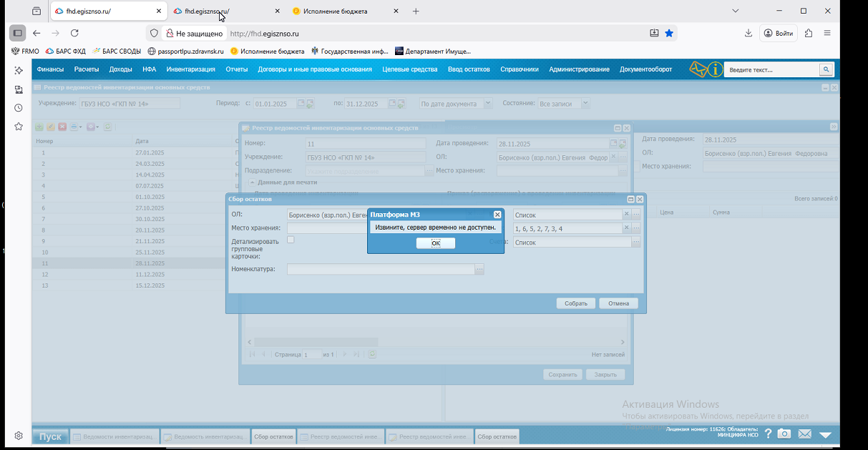Open the НФА menu
This screenshot has height=450, width=868.
149,69
